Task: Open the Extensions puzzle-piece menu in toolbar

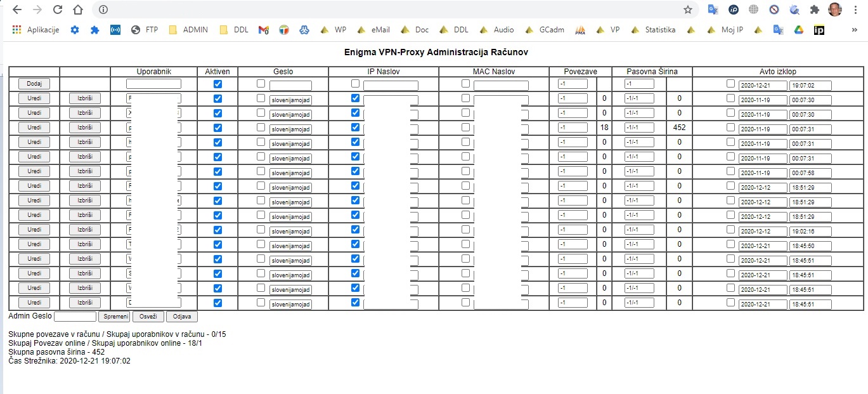Action: [x=815, y=10]
